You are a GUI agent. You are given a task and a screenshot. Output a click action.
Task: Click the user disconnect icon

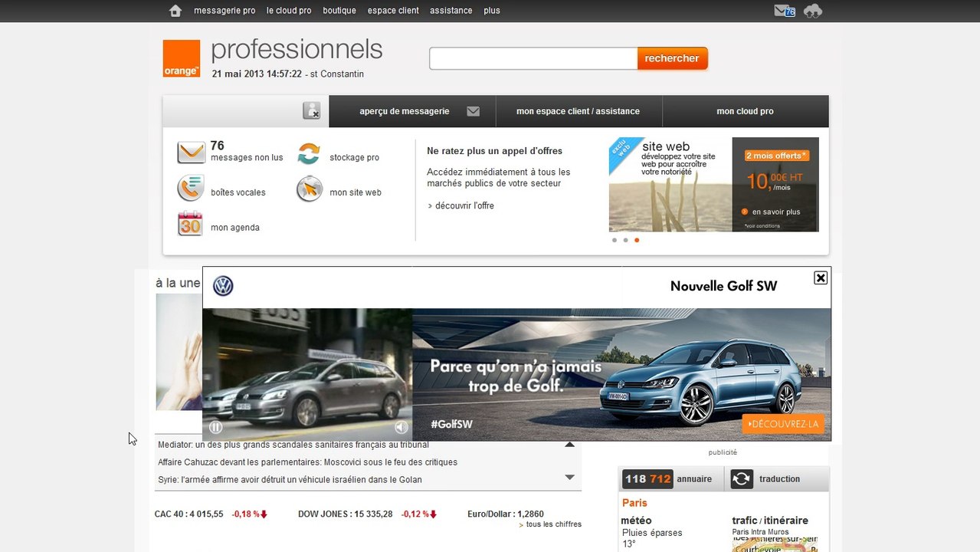[x=312, y=110]
